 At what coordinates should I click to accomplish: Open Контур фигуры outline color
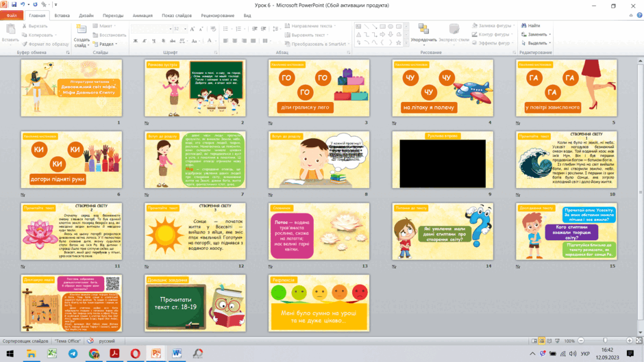click(493, 34)
